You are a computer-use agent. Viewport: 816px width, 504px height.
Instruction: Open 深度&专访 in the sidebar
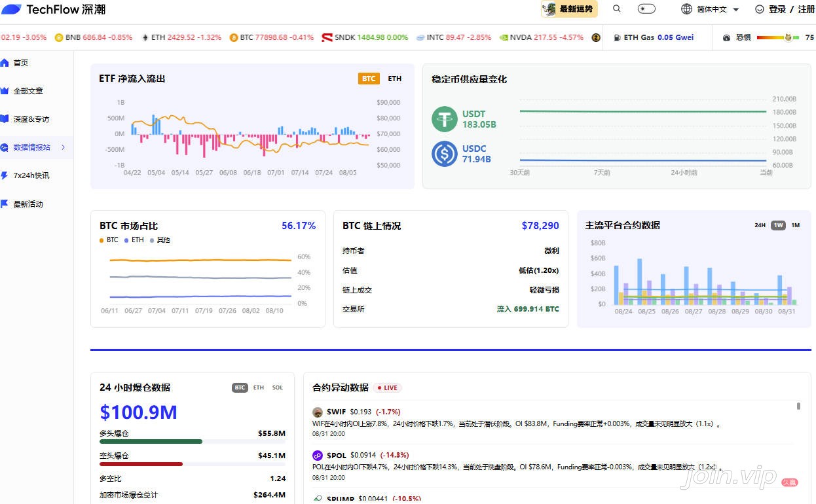(x=31, y=119)
